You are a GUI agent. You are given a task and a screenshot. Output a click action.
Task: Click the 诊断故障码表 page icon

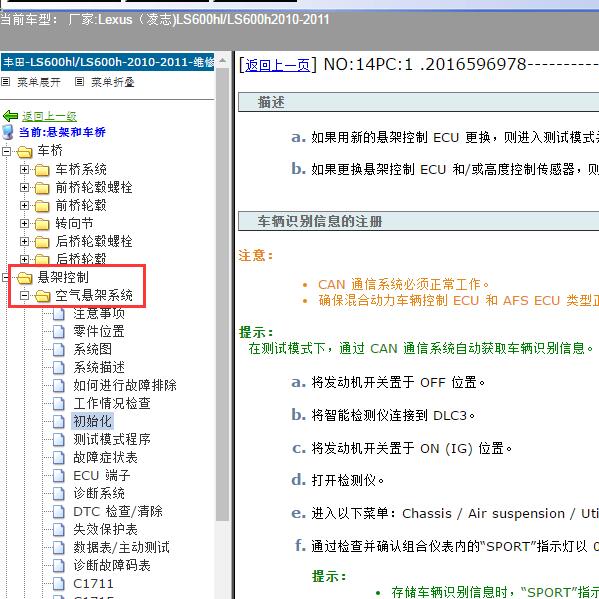[x=58, y=565]
